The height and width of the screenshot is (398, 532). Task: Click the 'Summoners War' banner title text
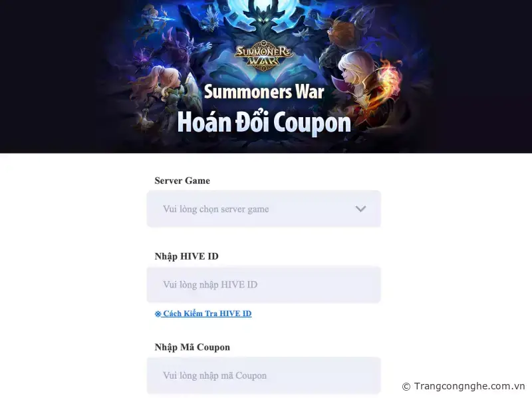[x=264, y=92]
